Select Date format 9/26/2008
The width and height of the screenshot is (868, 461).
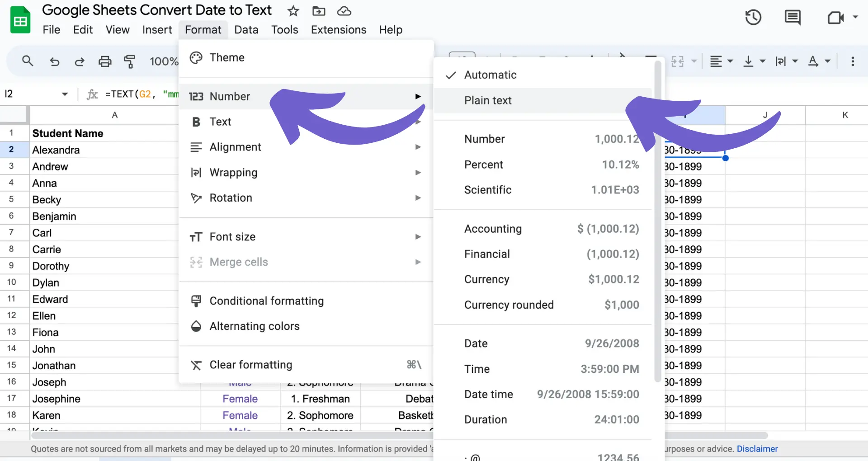pos(543,343)
